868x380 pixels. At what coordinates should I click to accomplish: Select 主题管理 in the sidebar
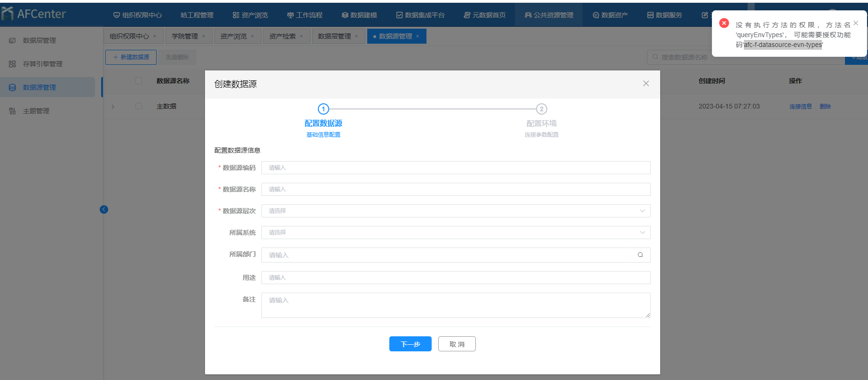point(47,111)
